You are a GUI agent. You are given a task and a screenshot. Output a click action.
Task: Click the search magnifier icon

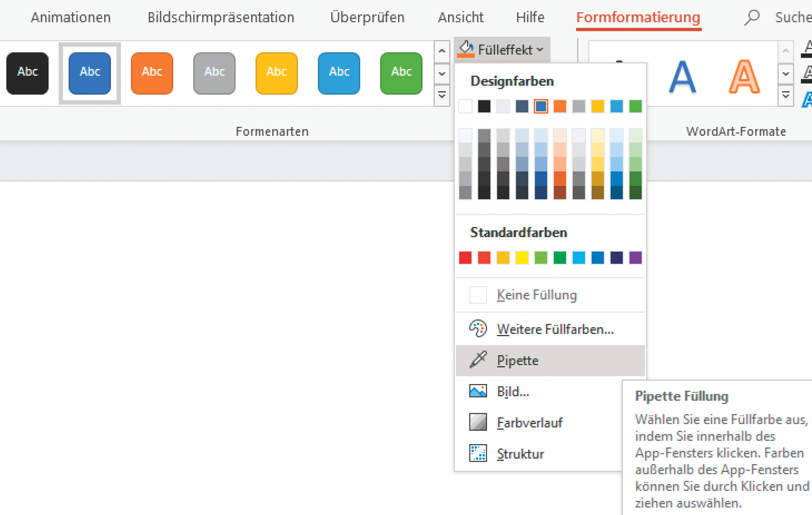pos(752,17)
